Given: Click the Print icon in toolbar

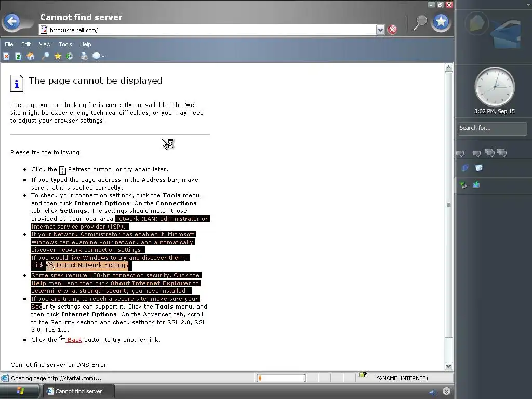Looking at the screenshot, I should pyautogui.click(x=84, y=56).
